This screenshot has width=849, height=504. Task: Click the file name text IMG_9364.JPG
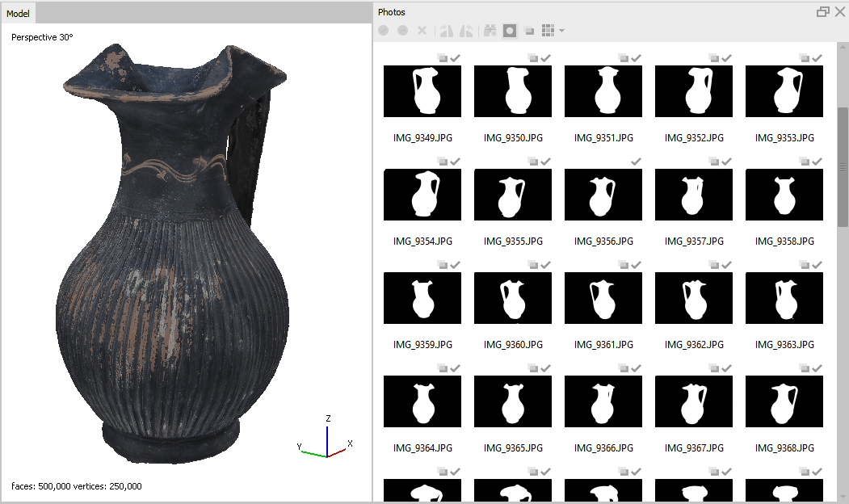[x=422, y=447]
